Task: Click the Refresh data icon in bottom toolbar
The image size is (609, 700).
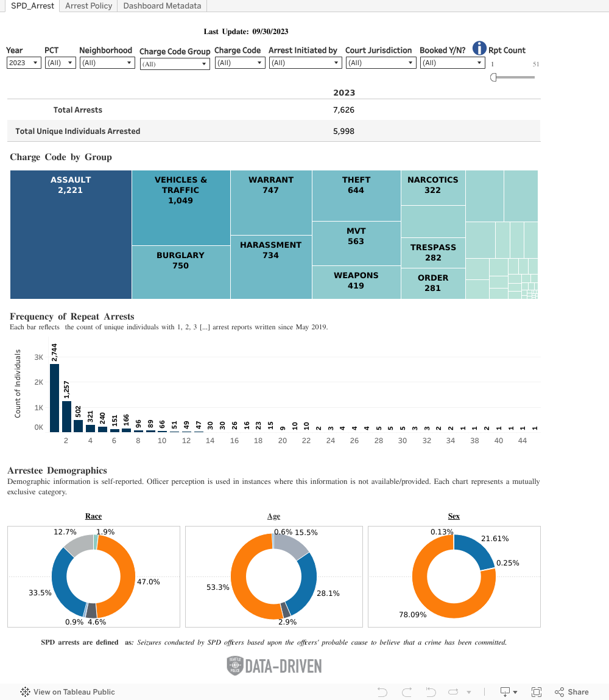Action: [453, 691]
